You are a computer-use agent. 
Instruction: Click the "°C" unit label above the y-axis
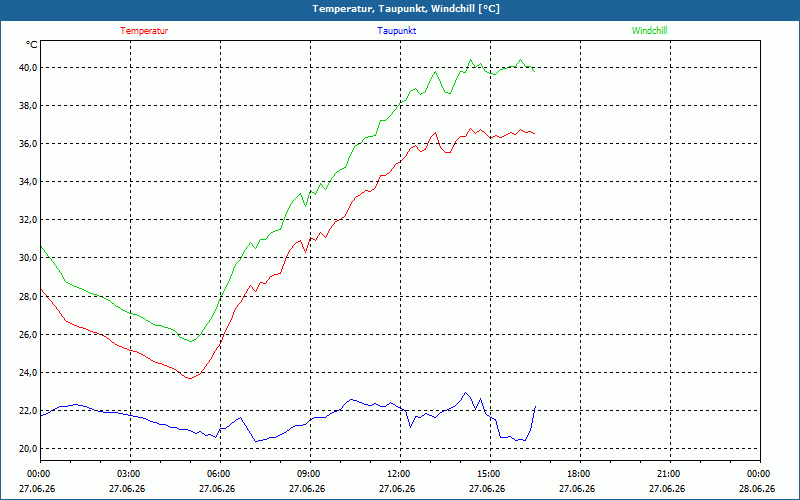point(32,45)
